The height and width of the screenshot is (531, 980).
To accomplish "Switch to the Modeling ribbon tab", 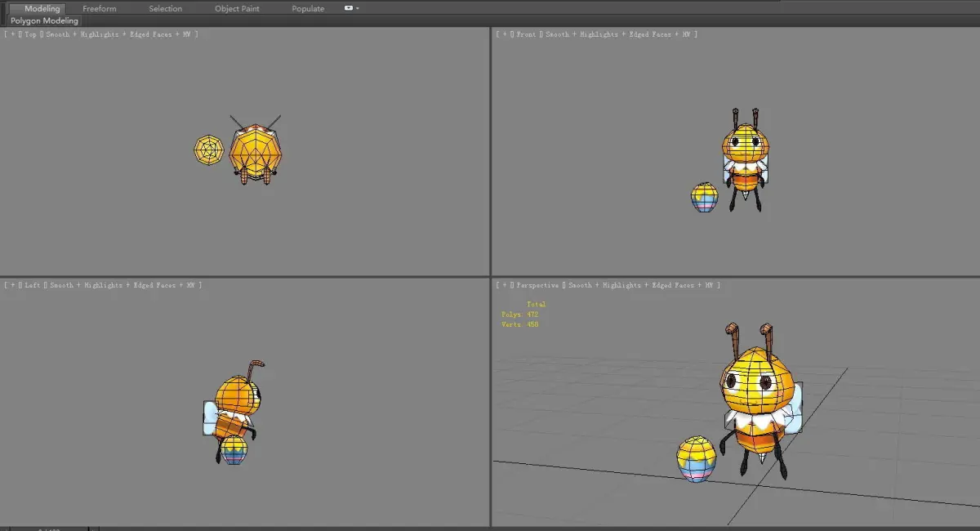I will coord(42,8).
